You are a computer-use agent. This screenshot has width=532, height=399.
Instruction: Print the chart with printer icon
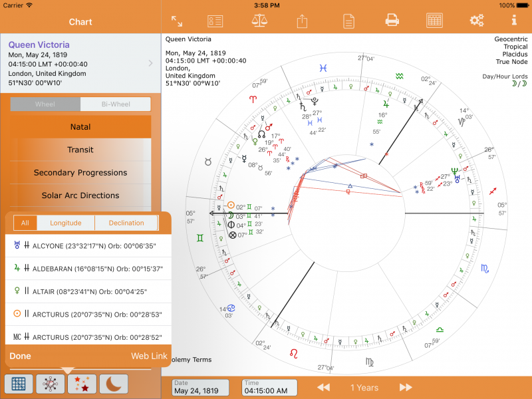pyautogui.click(x=392, y=21)
